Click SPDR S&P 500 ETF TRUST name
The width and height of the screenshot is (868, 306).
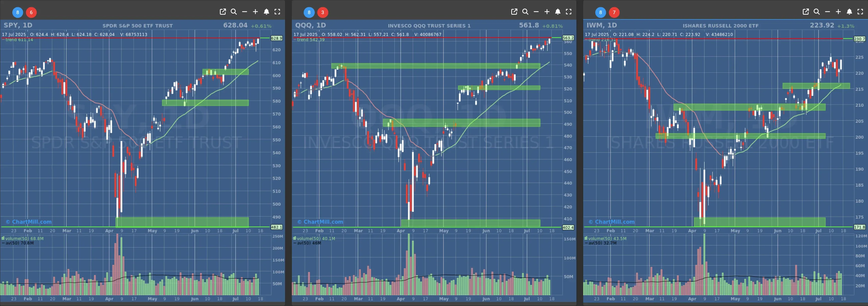tap(137, 26)
